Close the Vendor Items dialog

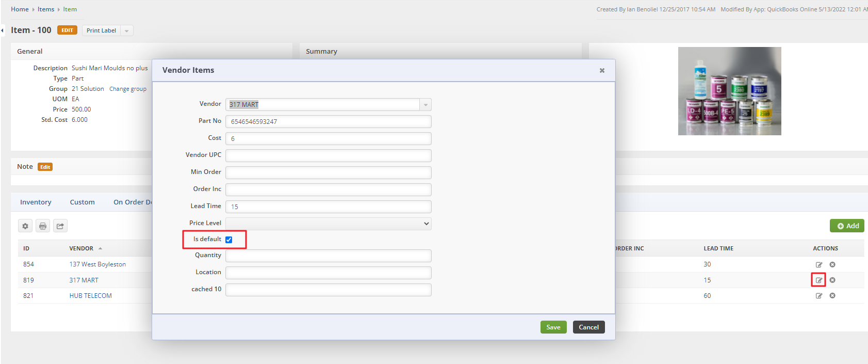coord(602,70)
